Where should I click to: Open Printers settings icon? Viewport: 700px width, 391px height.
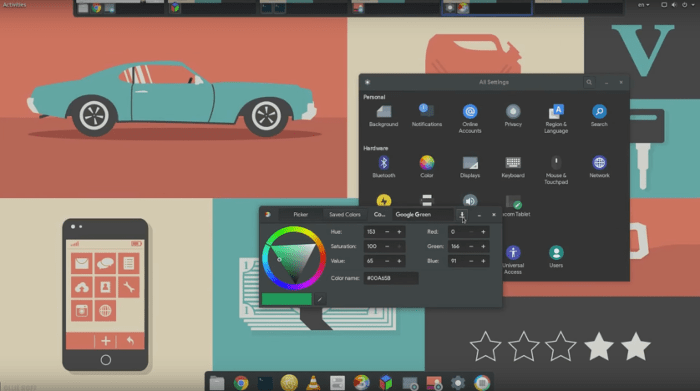[x=427, y=200]
